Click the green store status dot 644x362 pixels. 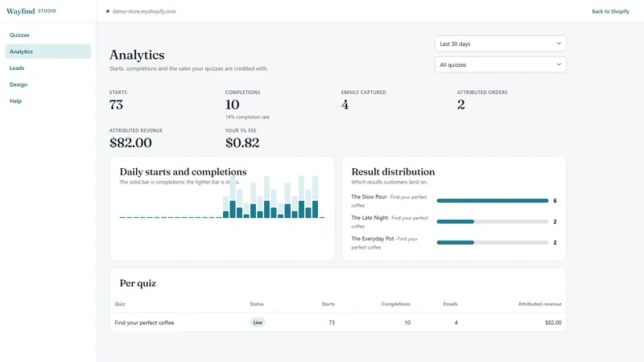[x=108, y=11]
